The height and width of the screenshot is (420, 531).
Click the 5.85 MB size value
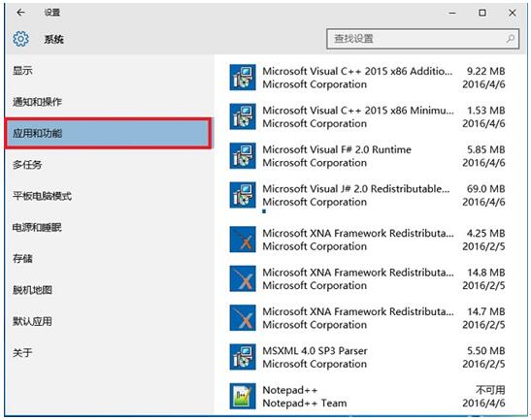486,149
